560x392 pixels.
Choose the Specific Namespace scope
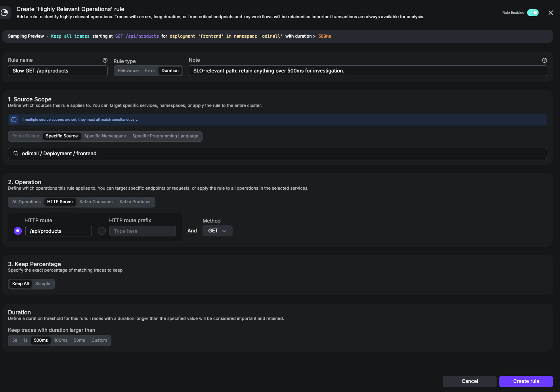(105, 136)
